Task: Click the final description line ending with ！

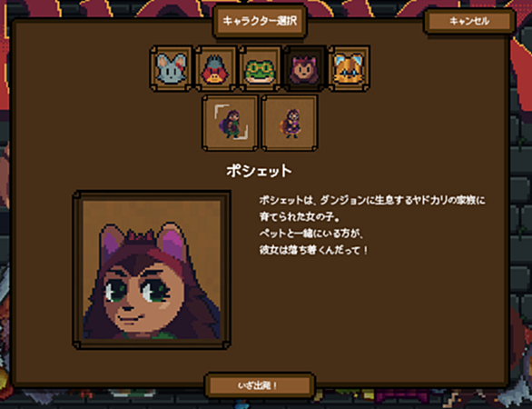Action: click(313, 250)
